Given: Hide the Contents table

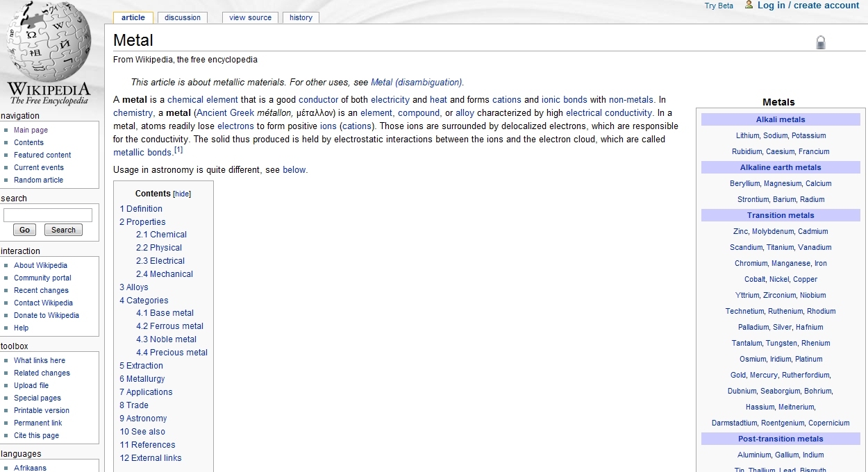Looking at the screenshot, I should click(182, 194).
